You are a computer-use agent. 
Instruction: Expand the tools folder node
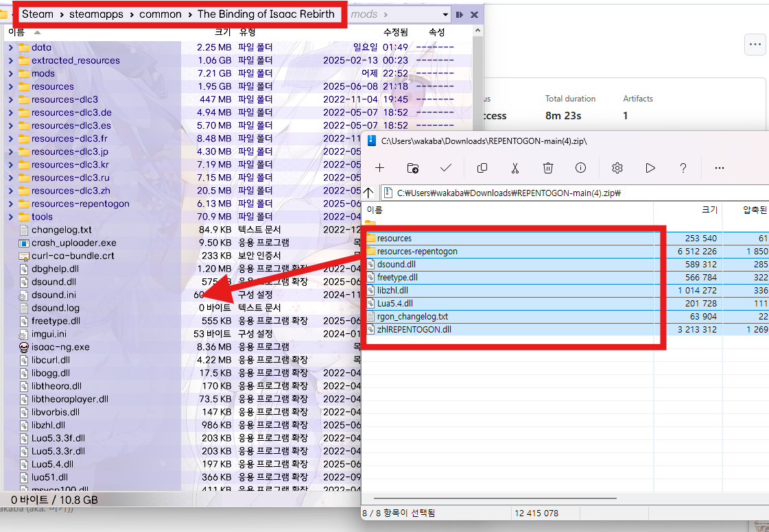(11, 217)
